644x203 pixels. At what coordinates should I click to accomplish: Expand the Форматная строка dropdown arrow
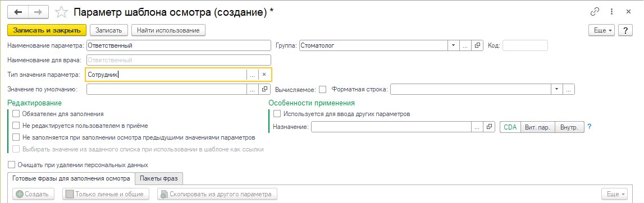point(557,89)
